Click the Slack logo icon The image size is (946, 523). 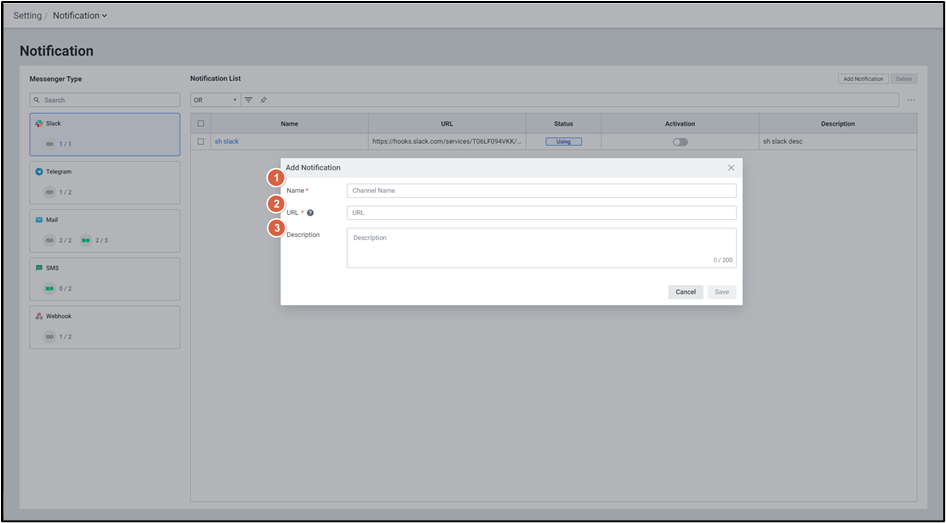39,123
